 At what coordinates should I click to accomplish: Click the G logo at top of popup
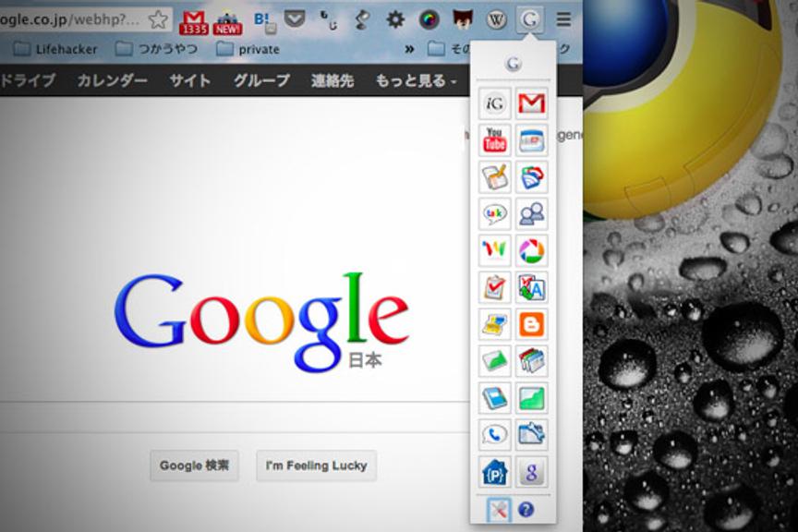pyautogui.click(x=514, y=64)
